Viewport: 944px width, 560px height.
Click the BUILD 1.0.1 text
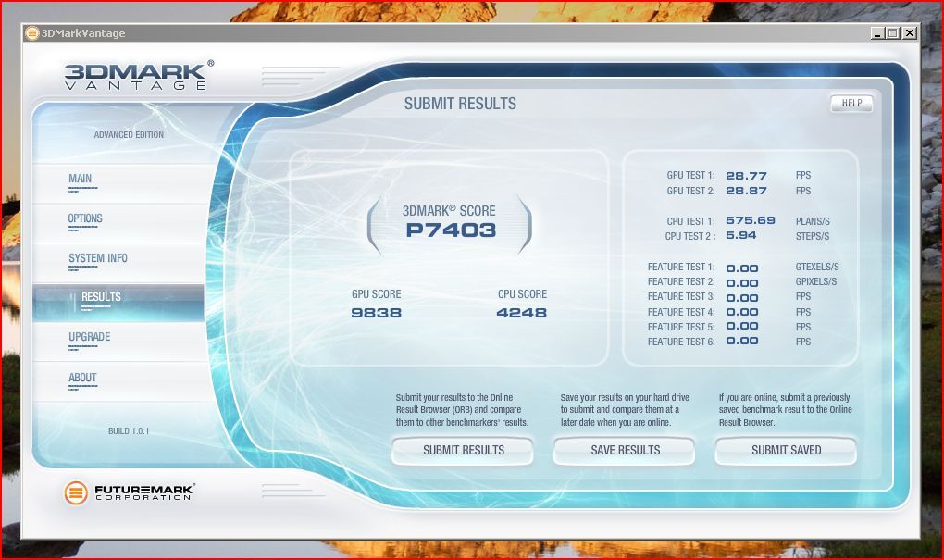(129, 431)
